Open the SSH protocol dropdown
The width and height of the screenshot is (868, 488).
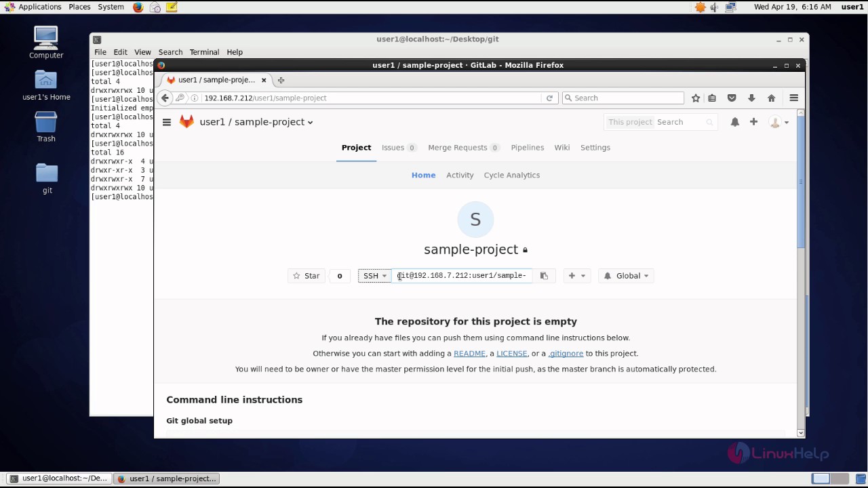[374, 276]
